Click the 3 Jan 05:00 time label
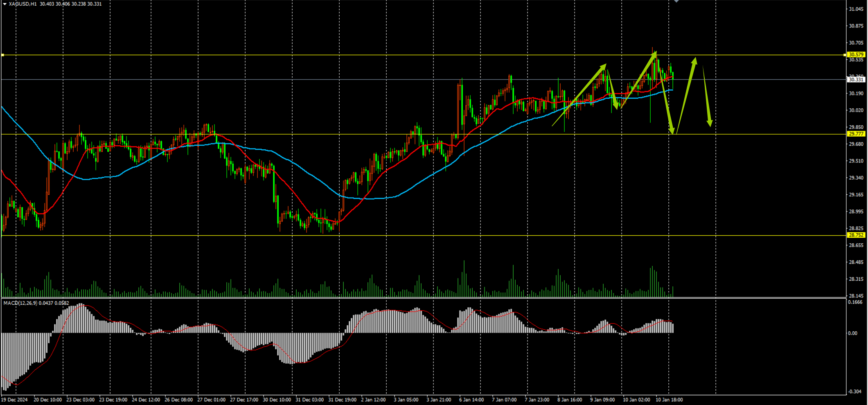 pos(406,400)
